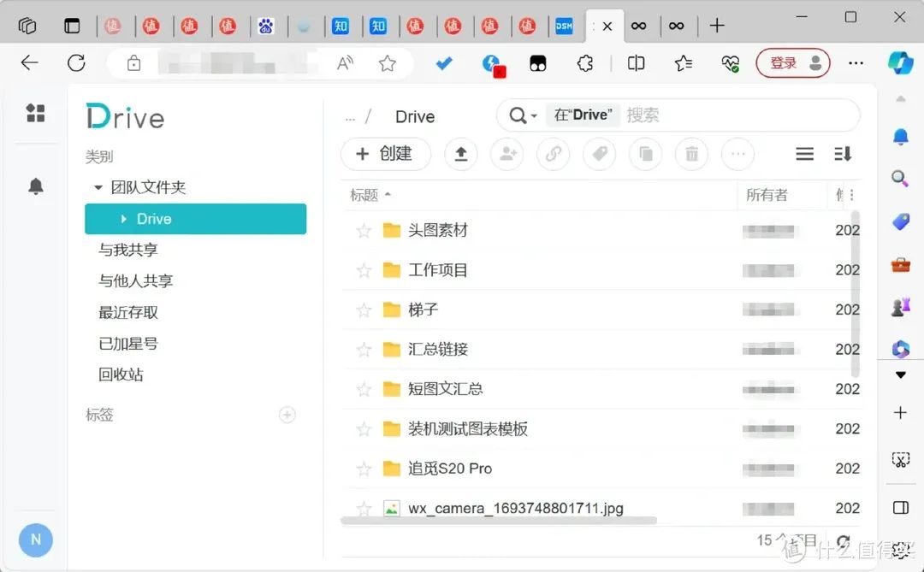
Task: Open the Drive notifications bell
Action: [35, 186]
